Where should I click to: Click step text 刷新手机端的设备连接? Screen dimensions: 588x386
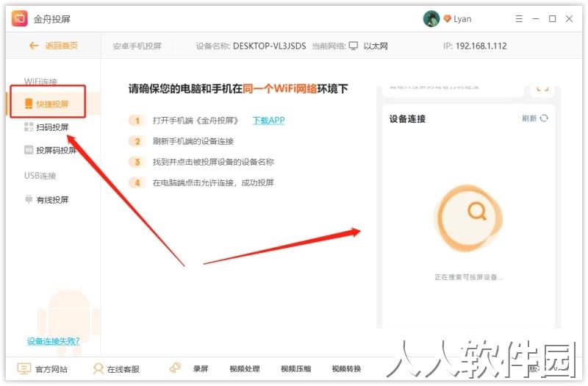click(x=193, y=141)
